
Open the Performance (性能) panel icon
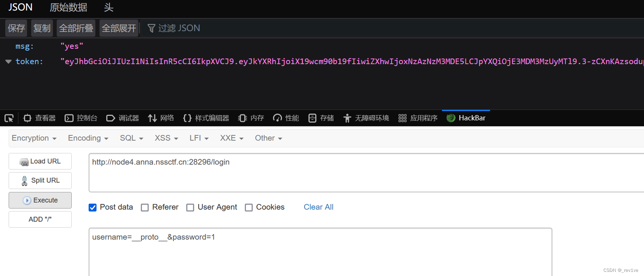pyautogui.click(x=278, y=118)
